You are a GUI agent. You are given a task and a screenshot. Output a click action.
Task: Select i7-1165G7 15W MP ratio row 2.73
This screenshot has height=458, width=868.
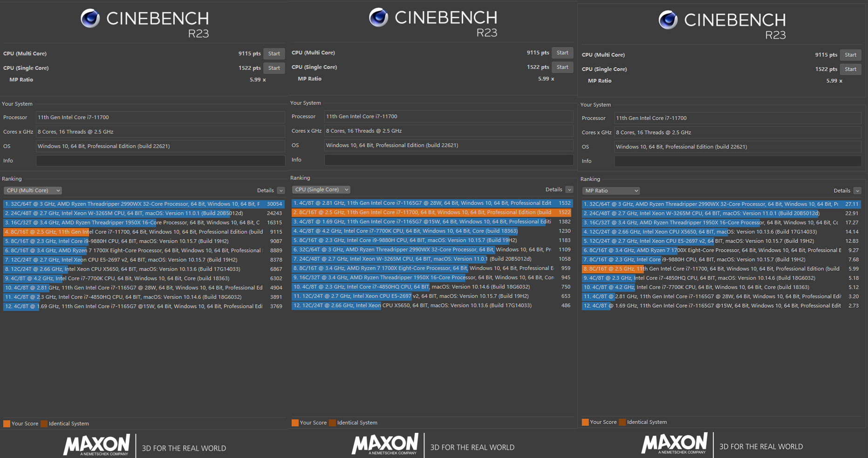[721, 306]
